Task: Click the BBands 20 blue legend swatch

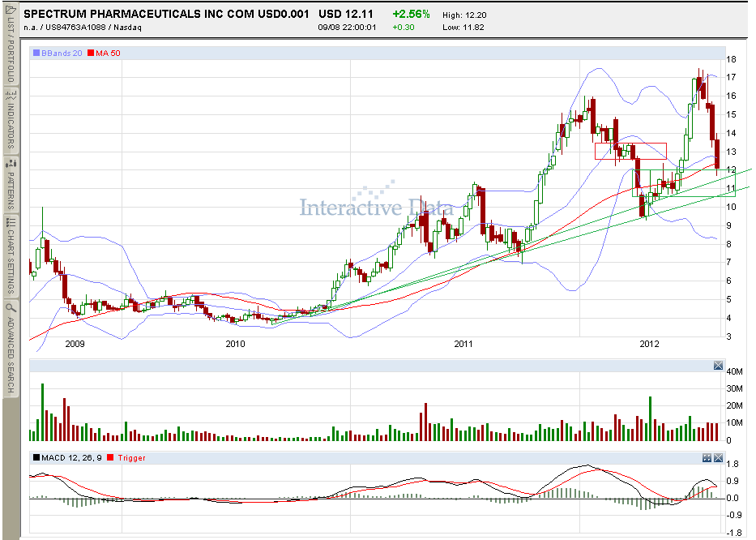Action: point(36,53)
